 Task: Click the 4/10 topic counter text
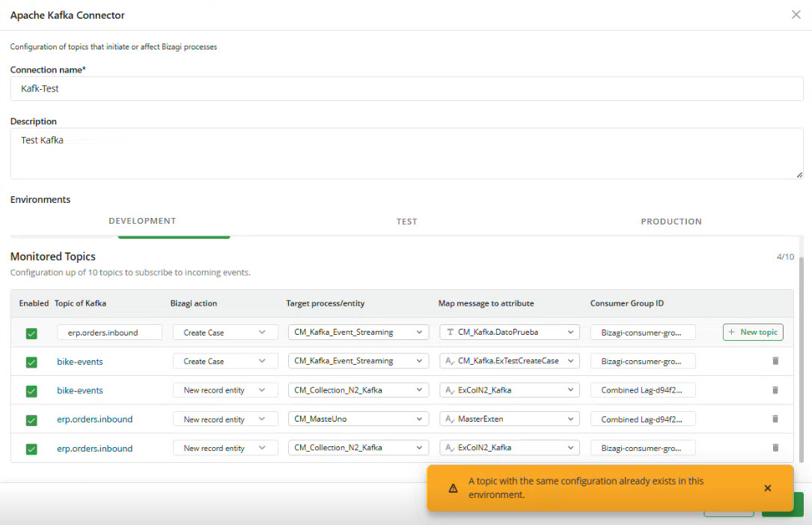click(785, 257)
